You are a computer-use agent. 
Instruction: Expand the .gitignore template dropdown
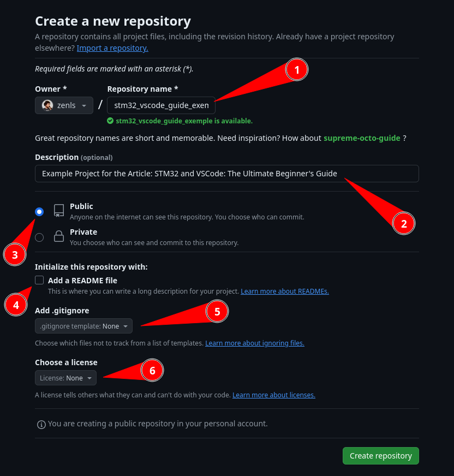[83, 326]
